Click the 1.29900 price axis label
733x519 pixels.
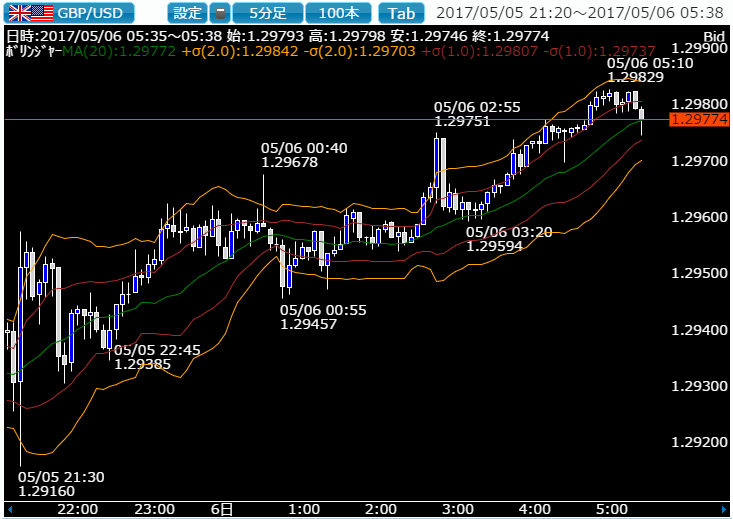[x=699, y=48]
